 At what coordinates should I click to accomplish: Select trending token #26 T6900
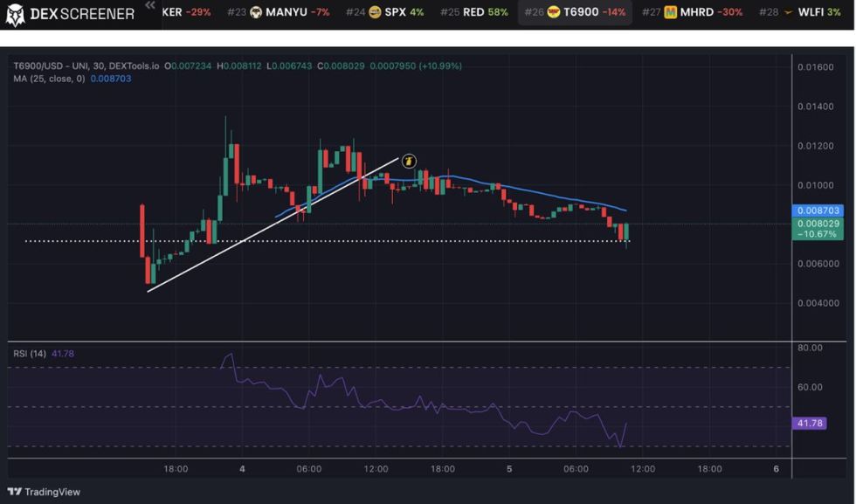[x=575, y=12]
